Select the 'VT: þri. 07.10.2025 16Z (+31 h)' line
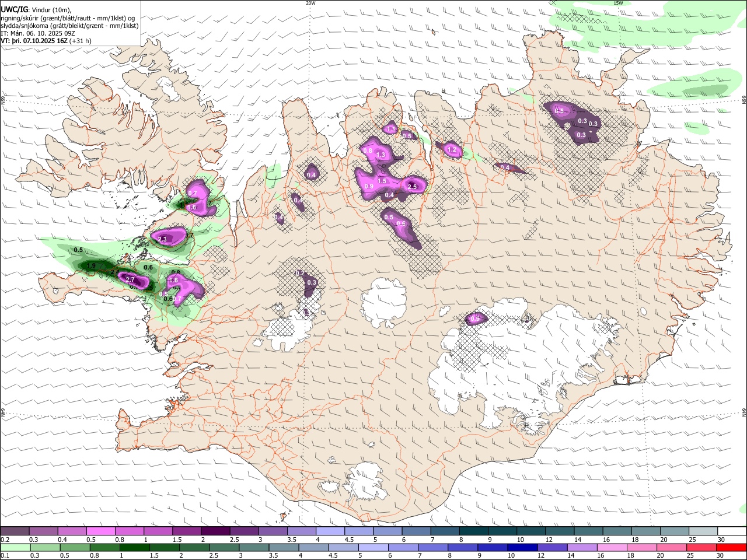The height and width of the screenshot is (560, 747). point(46,41)
